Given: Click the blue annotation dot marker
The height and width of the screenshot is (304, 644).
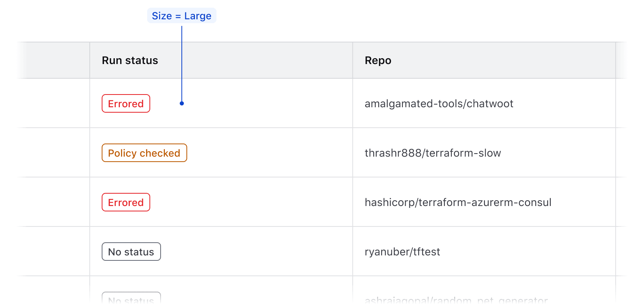Looking at the screenshot, I should coord(182,103).
